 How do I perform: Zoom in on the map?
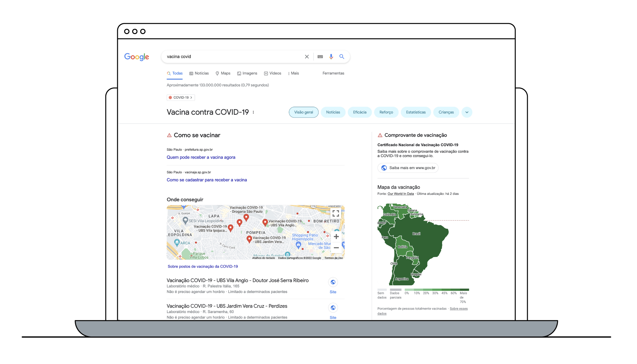click(x=336, y=237)
